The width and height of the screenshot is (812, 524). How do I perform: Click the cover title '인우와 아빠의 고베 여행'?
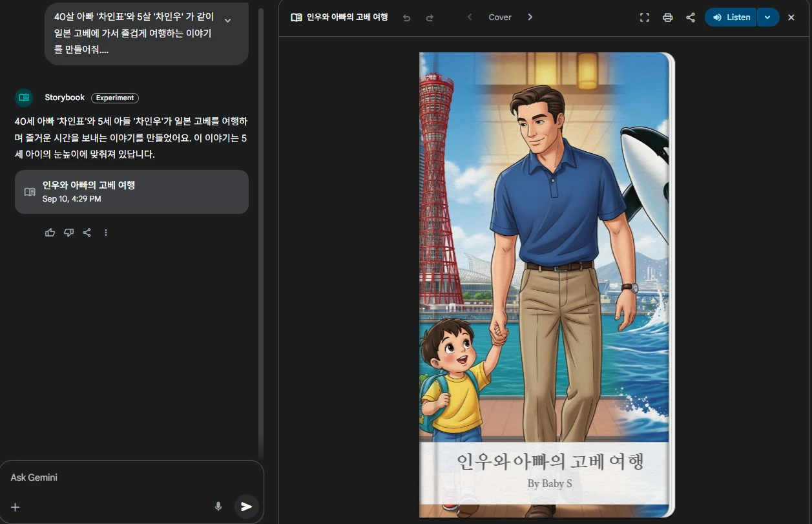point(550,461)
